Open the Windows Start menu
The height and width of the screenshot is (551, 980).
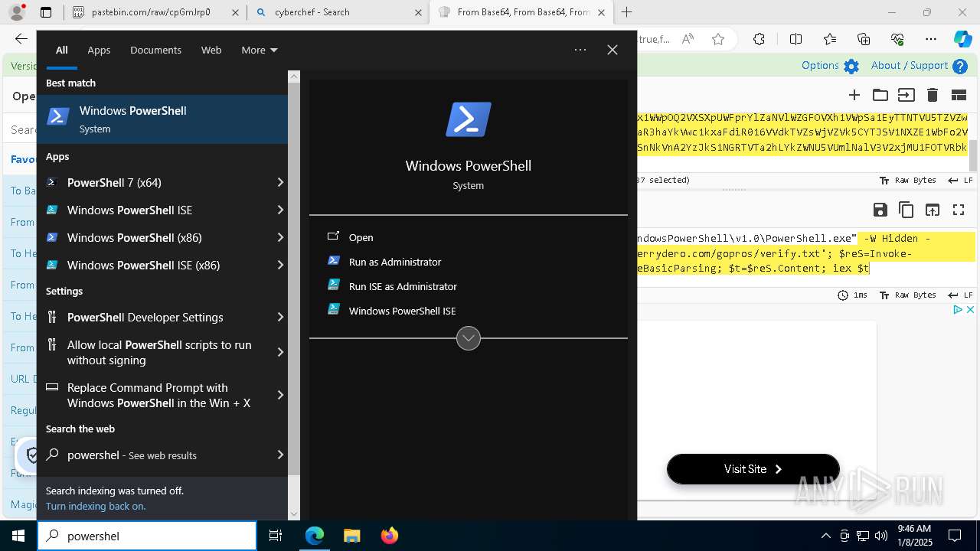point(18,536)
